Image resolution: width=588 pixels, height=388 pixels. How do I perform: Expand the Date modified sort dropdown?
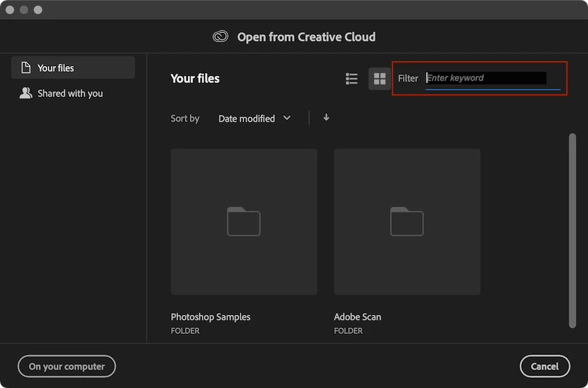(x=254, y=119)
